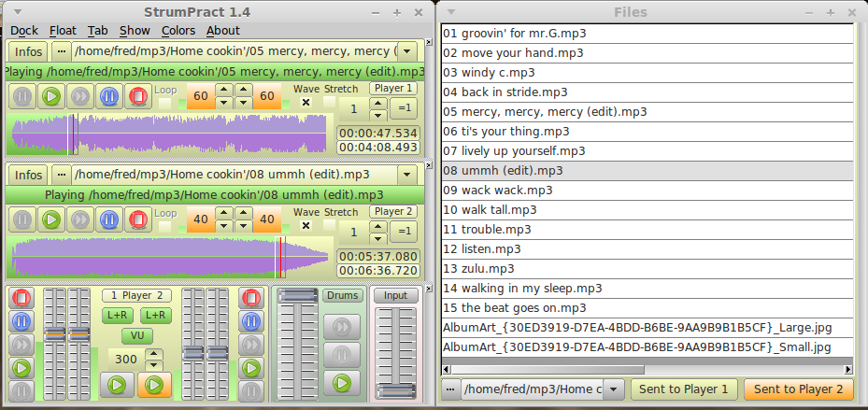Viewport: 868px width, 410px height.
Task: Click Drums panel greyed pause button
Action: pyautogui.click(x=342, y=355)
